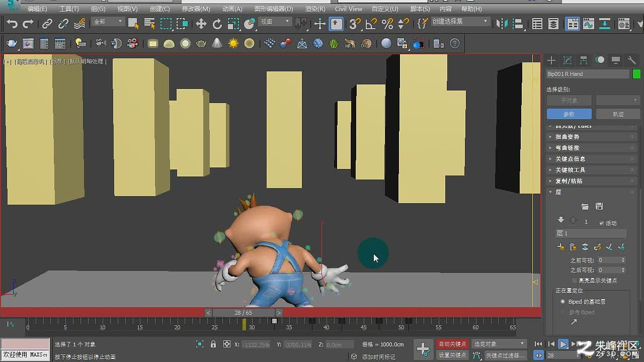Open the 工具(T) menu
The width and height of the screenshot is (644, 362).
69,9
